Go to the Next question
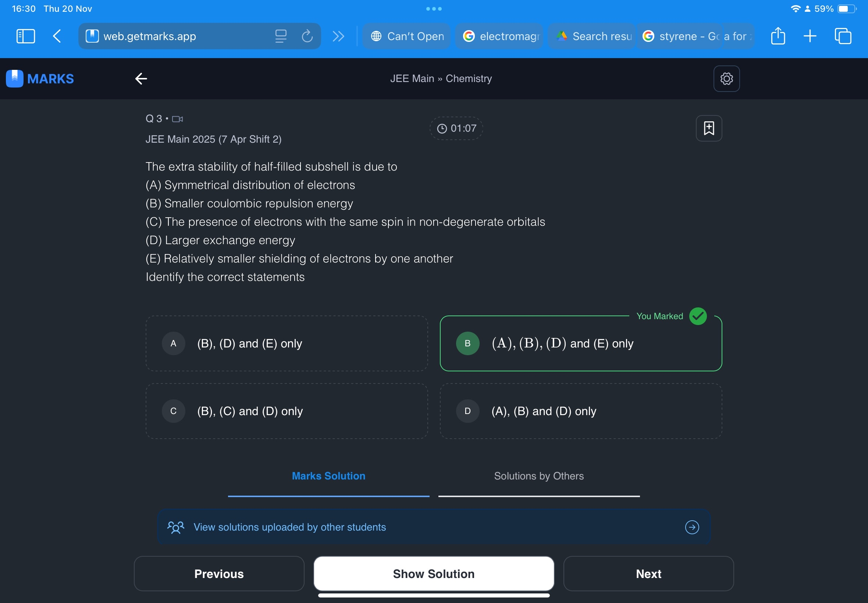Viewport: 868px width, 603px height. [648, 574]
